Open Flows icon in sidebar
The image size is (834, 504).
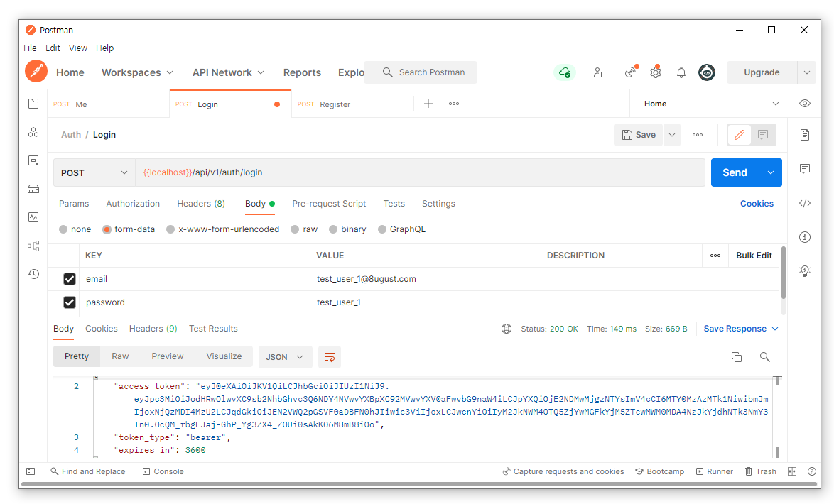coord(33,246)
